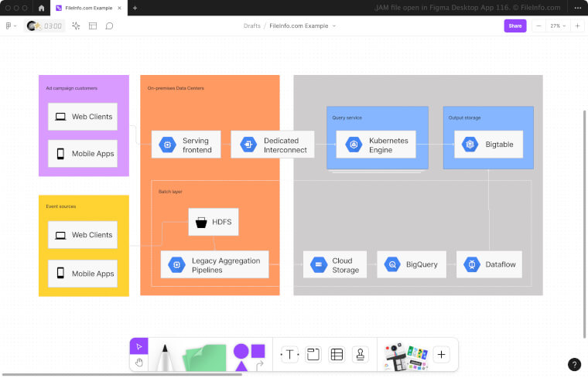Insert a table with the Table tool
Screen dimensions: 588x378
(x=337, y=355)
